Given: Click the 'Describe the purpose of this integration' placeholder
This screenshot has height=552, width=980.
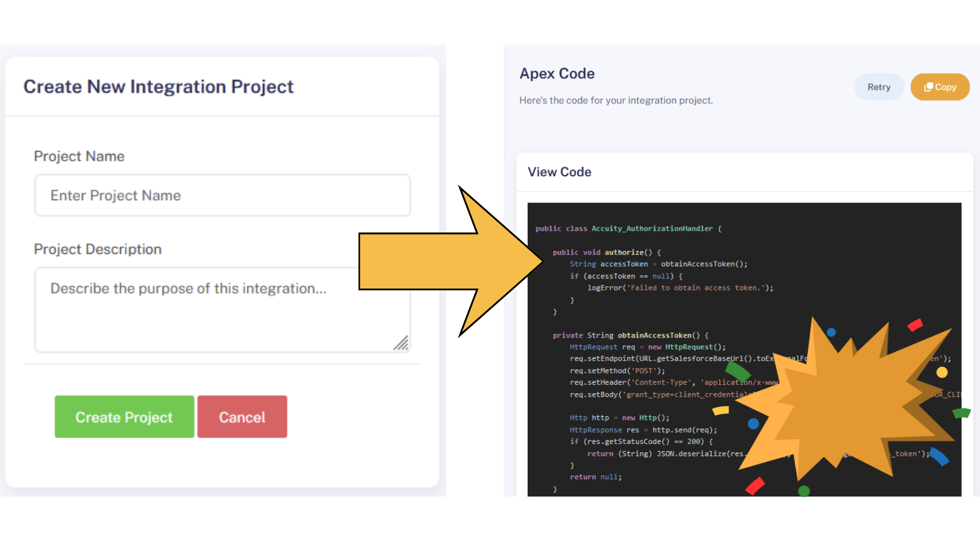Looking at the screenshot, I should pos(188,288).
